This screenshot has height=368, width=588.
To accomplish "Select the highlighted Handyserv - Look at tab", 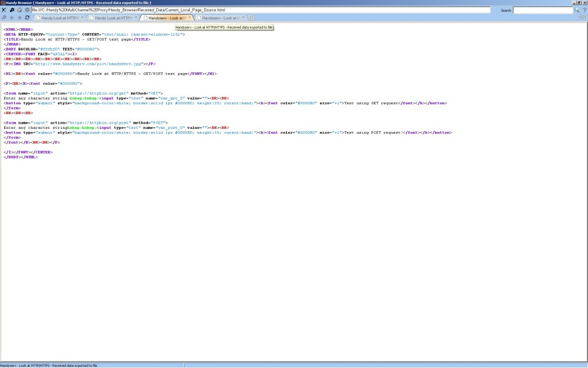I will click(x=167, y=18).
